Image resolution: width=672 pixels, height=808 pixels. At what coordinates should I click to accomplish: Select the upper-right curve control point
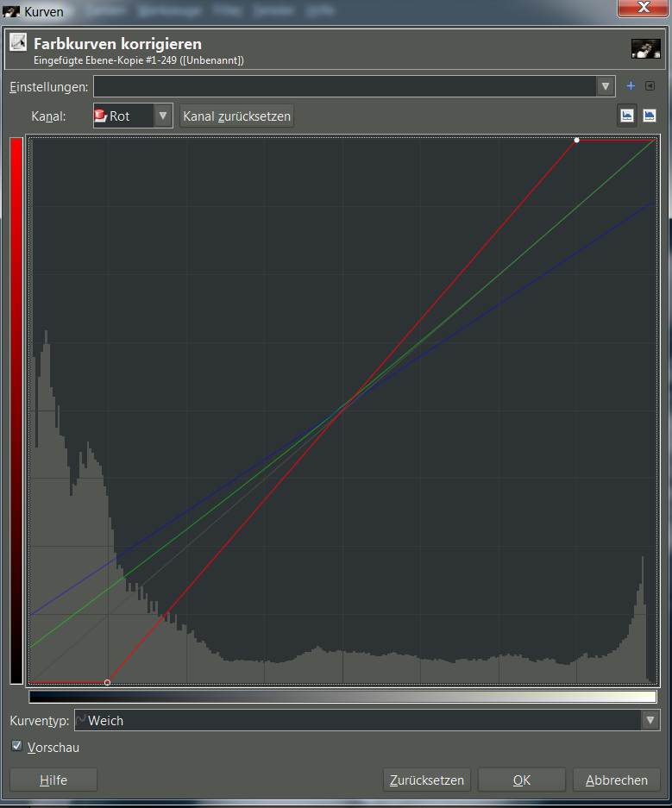pyautogui.click(x=577, y=140)
